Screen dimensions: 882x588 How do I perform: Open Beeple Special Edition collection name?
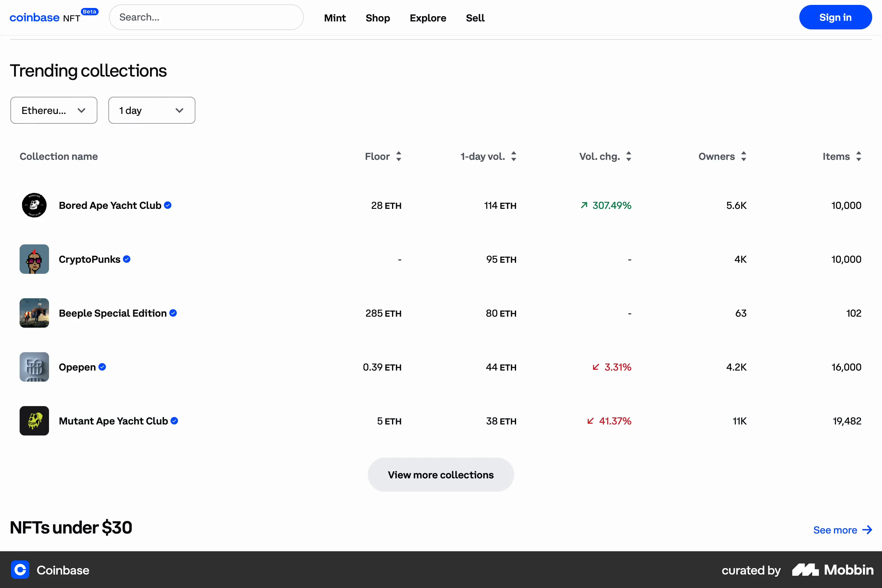[x=113, y=313]
